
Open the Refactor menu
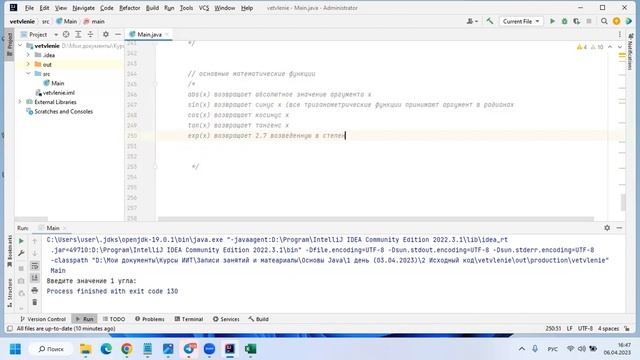[129, 8]
